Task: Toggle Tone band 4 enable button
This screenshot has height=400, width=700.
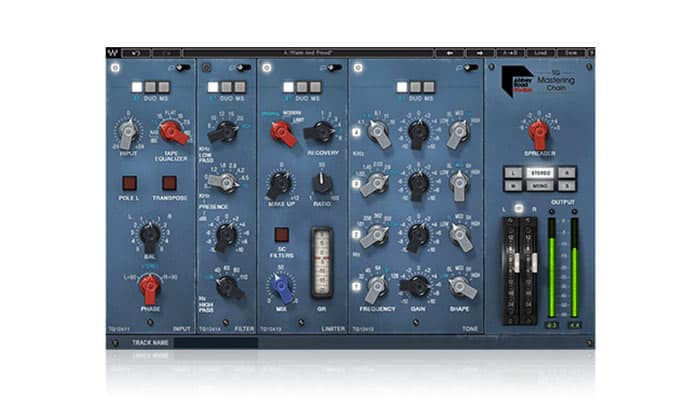Action: [x=356, y=132]
